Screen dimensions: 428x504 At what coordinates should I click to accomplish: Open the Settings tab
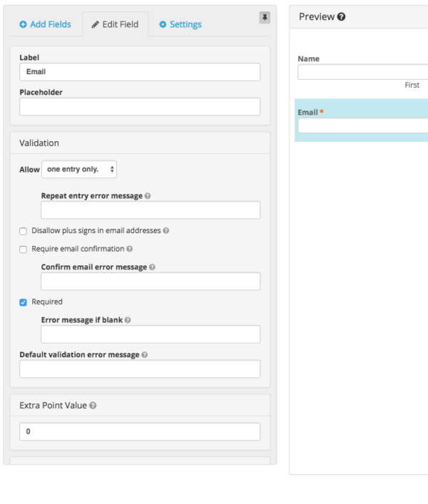point(180,24)
